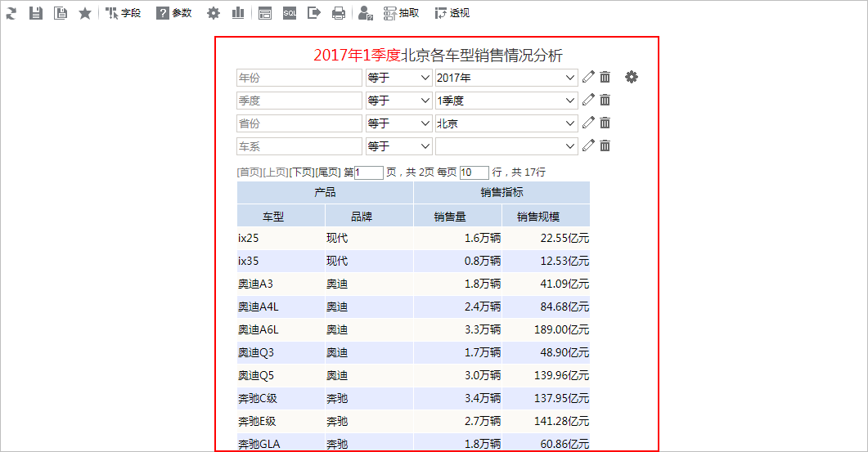868x452 pixels.
Task: Click the 车型 column header
Action: [x=281, y=216]
